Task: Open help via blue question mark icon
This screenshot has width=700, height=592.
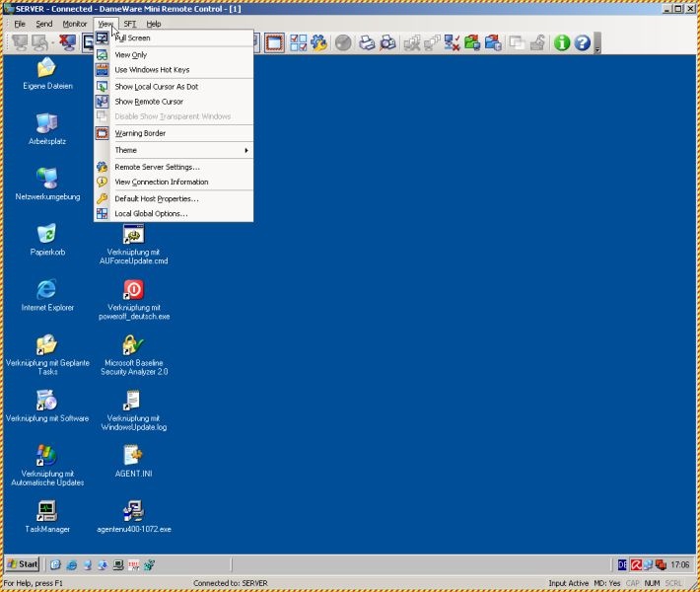Action: (x=582, y=42)
